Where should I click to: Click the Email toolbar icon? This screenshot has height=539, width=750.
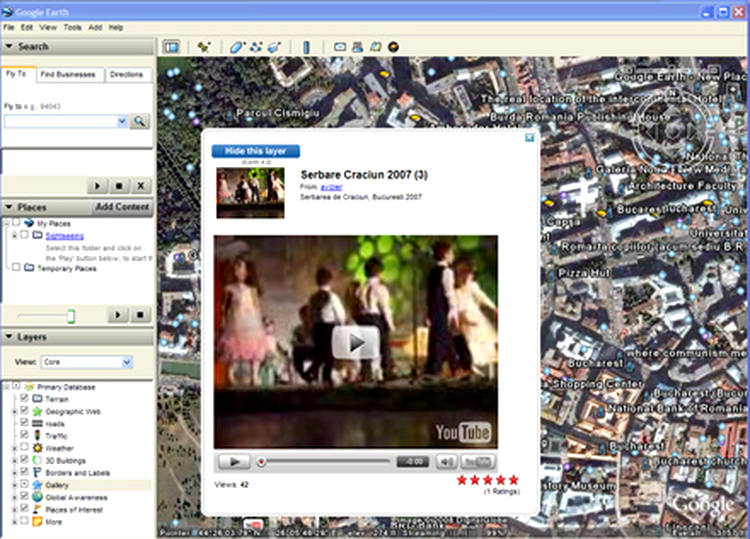pyautogui.click(x=340, y=47)
